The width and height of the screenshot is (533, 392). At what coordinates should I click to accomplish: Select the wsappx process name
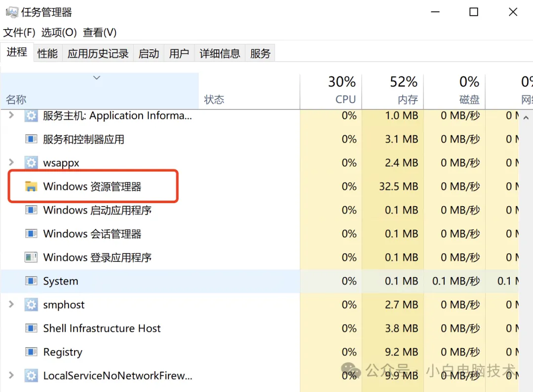61,163
